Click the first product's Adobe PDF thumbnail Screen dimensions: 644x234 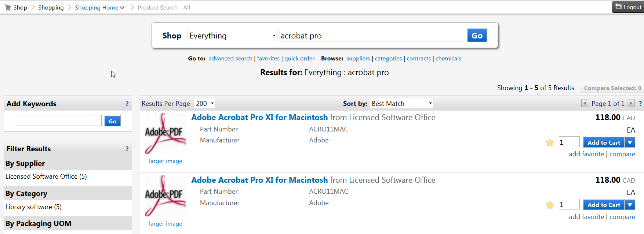click(165, 133)
